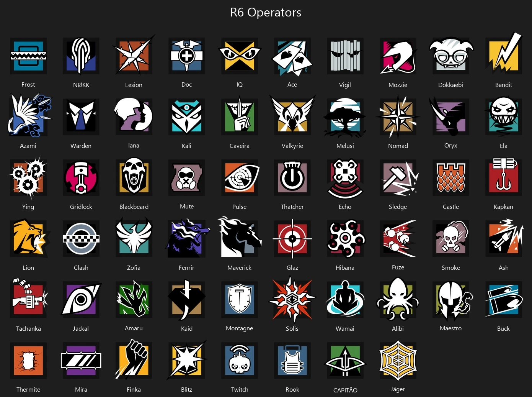Choose the Tachanka turret icon
Image resolution: width=532 pixels, height=397 pixels.
click(29, 299)
